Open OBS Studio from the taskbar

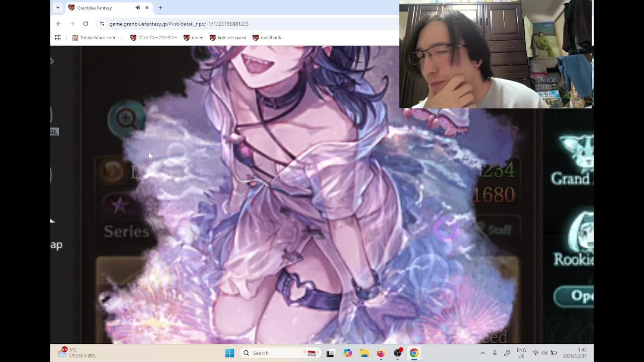pos(397,353)
